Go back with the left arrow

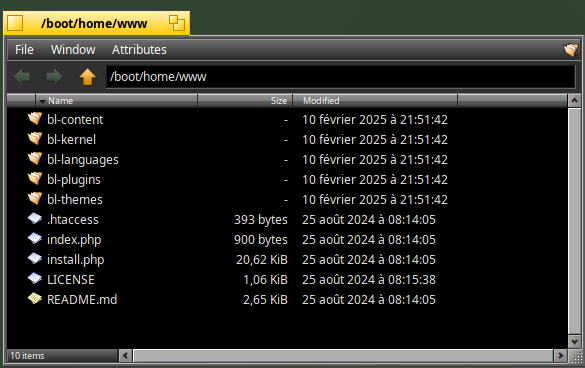tap(22, 77)
